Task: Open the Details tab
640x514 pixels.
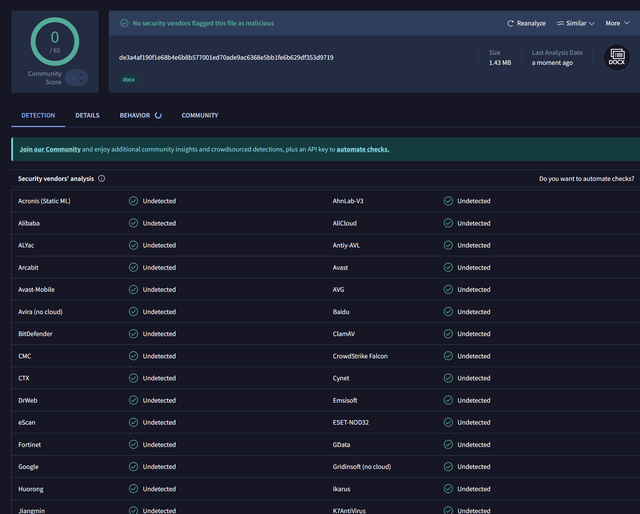Action: coord(87,116)
